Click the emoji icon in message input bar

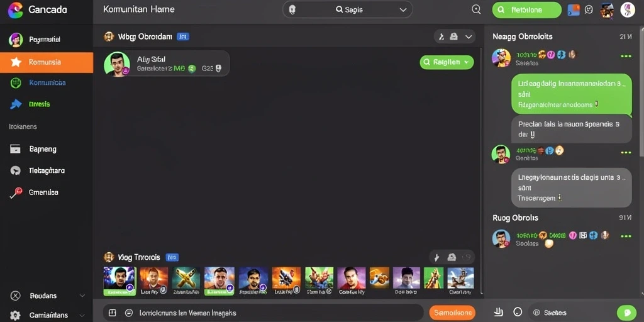[x=128, y=313]
